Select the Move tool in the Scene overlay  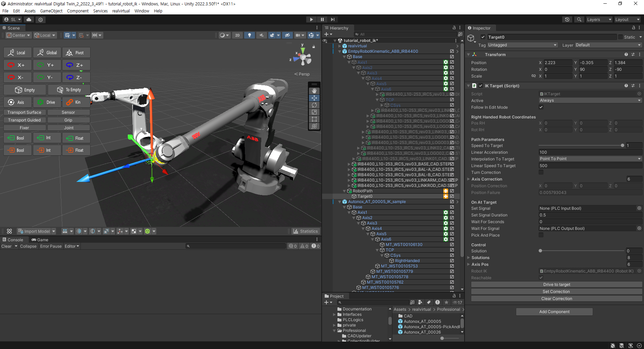[314, 98]
